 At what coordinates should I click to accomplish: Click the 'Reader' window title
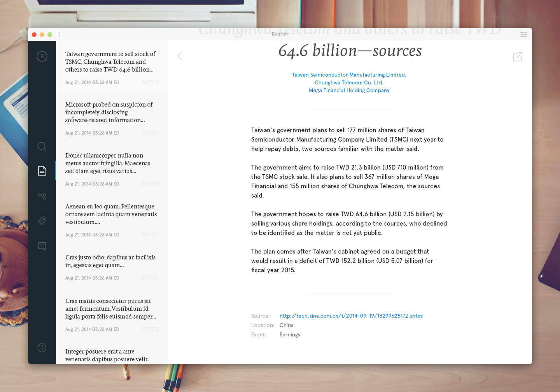[x=280, y=35]
